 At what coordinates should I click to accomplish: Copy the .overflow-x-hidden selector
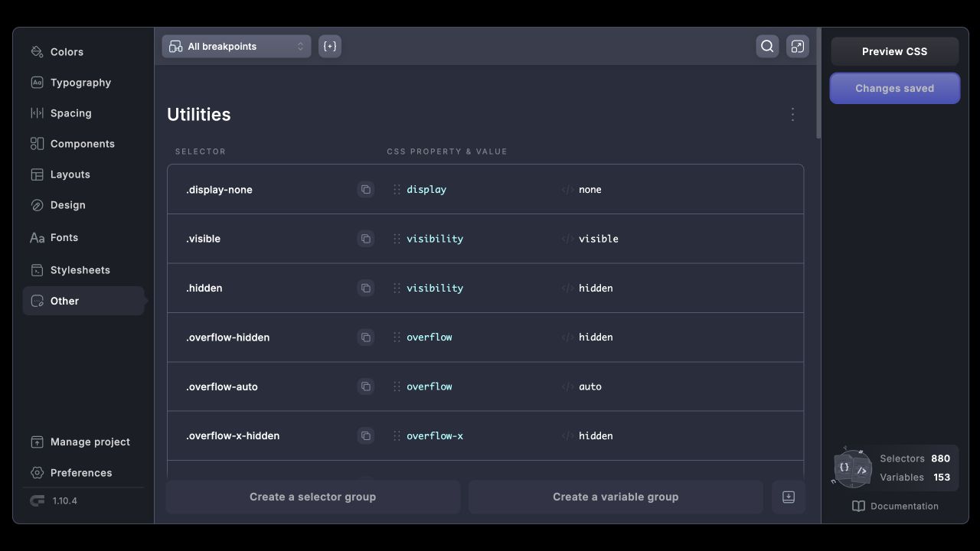366,435
